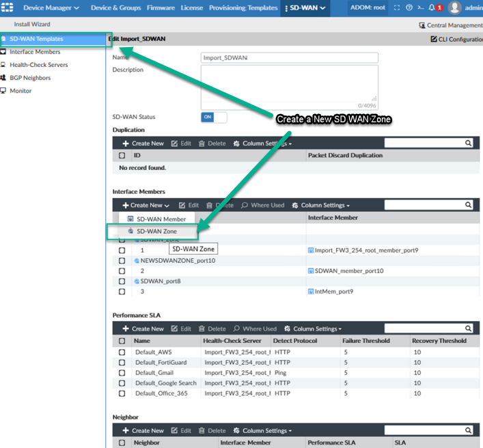This screenshot has height=448, width=483.
Task: Open the CLI console icon in header
Action: click(421, 8)
